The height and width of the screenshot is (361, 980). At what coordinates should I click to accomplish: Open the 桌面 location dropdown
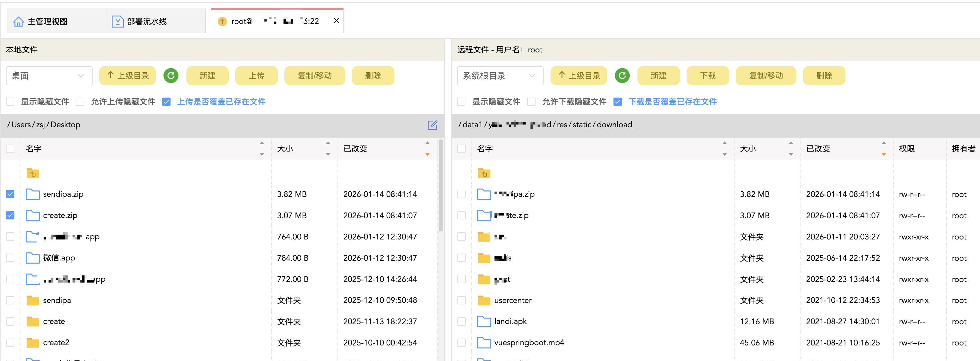tap(49, 76)
